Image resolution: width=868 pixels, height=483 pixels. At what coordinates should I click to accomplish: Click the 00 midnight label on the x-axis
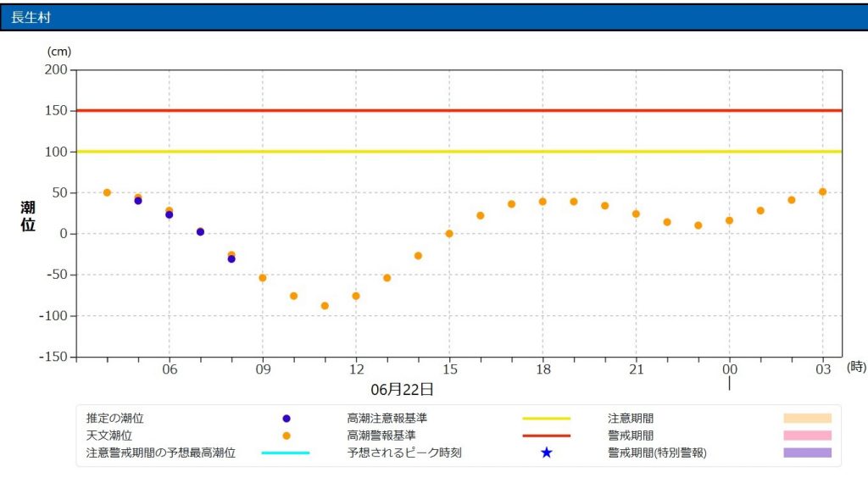(x=730, y=369)
